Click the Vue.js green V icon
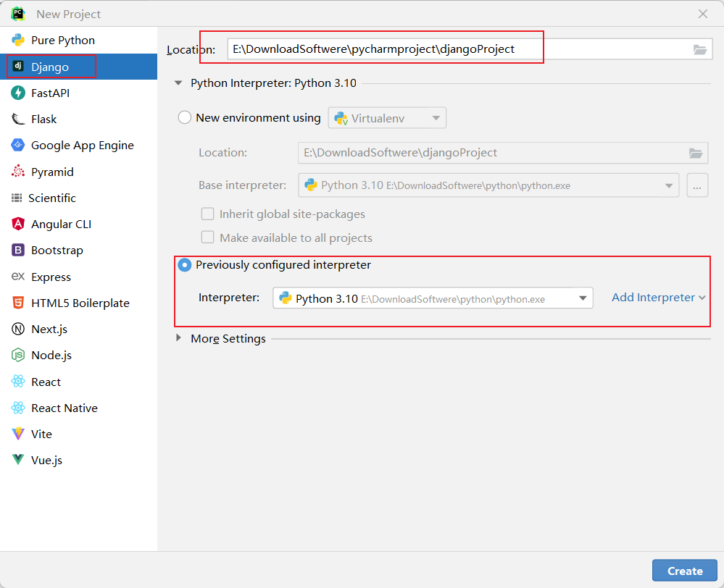This screenshot has height=588, width=724. point(18,460)
